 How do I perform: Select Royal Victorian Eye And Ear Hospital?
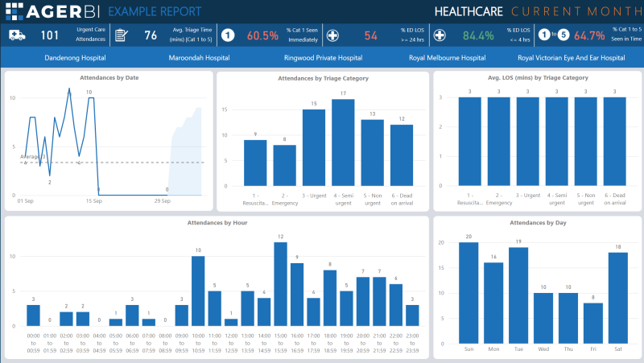coord(571,58)
